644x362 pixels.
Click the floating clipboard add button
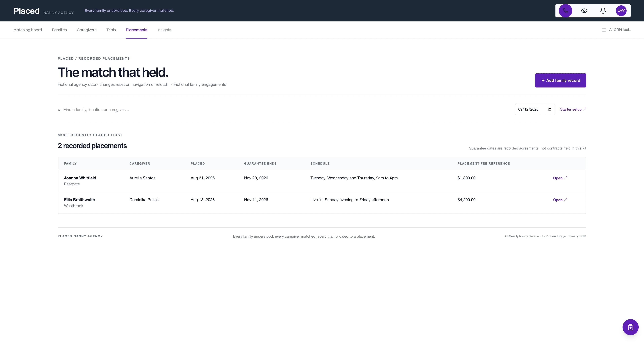tap(630, 327)
